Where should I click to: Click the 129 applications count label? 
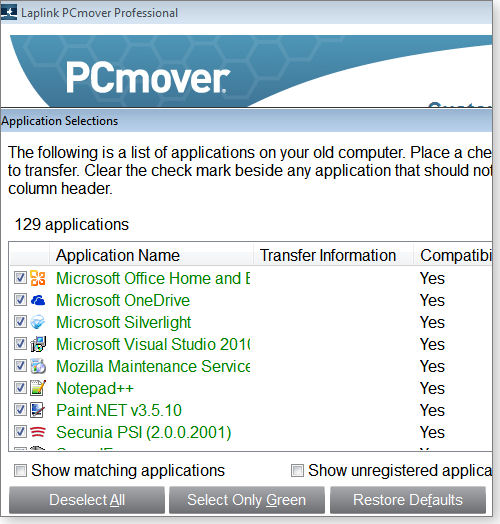[x=72, y=225]
